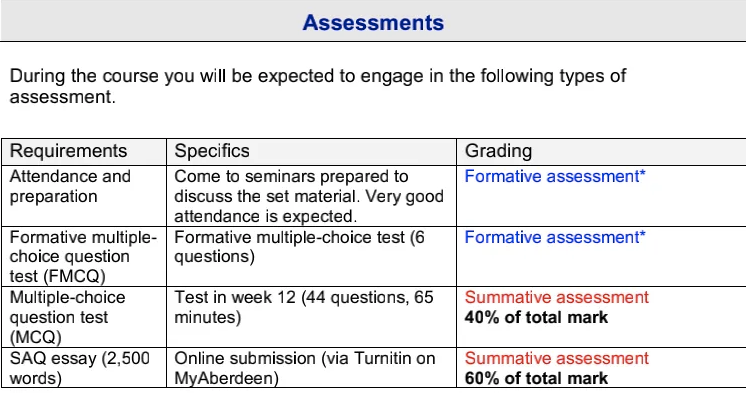The image size is (746, 393).
Task: Click Online submission via Turnitin cell
Action: coord(312,368)
